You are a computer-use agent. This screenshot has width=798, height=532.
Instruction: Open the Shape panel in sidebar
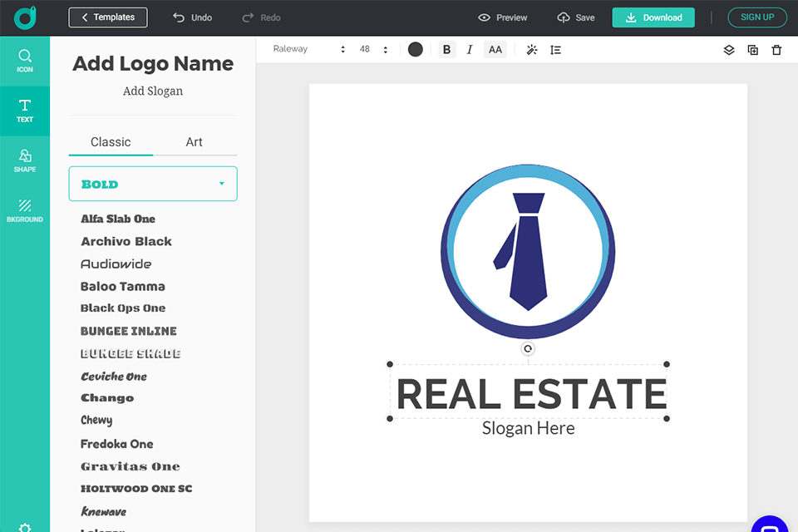point(24,161)
